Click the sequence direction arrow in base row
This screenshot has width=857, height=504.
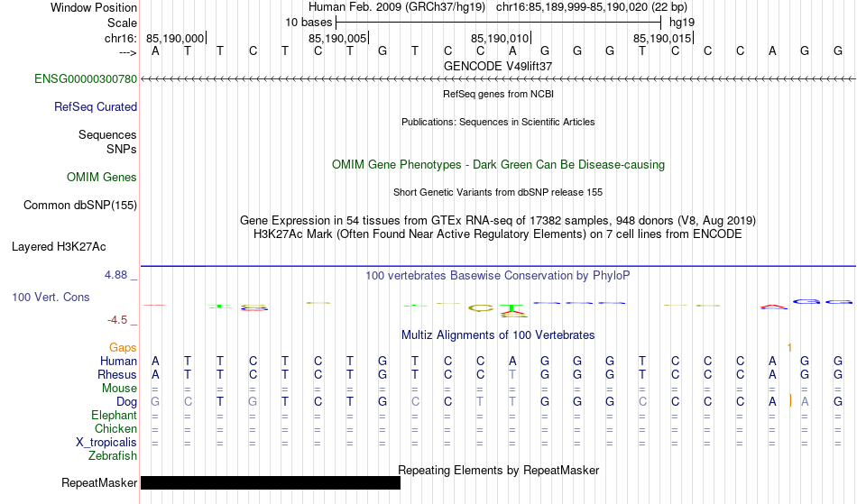coord(127,52)
